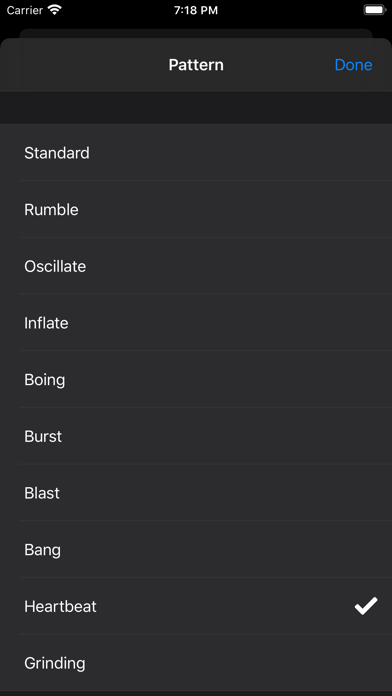Choose the Grinding pattern

click(196, 663)
